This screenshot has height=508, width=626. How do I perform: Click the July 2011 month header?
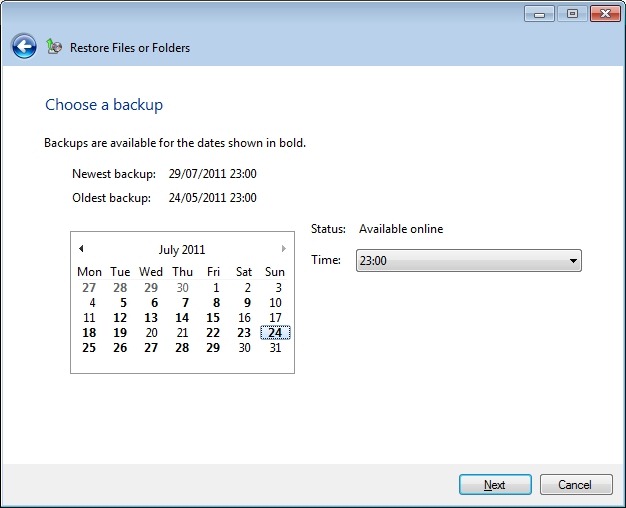point(182,250)
